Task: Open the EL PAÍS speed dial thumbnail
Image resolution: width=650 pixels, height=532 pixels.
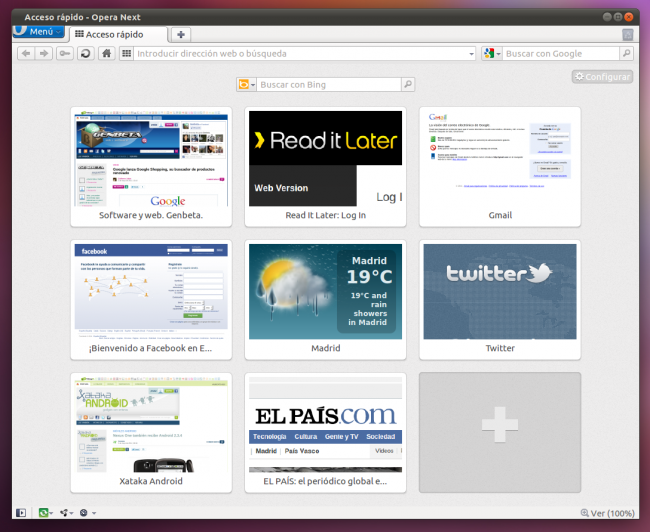Action: pos(325,425)
